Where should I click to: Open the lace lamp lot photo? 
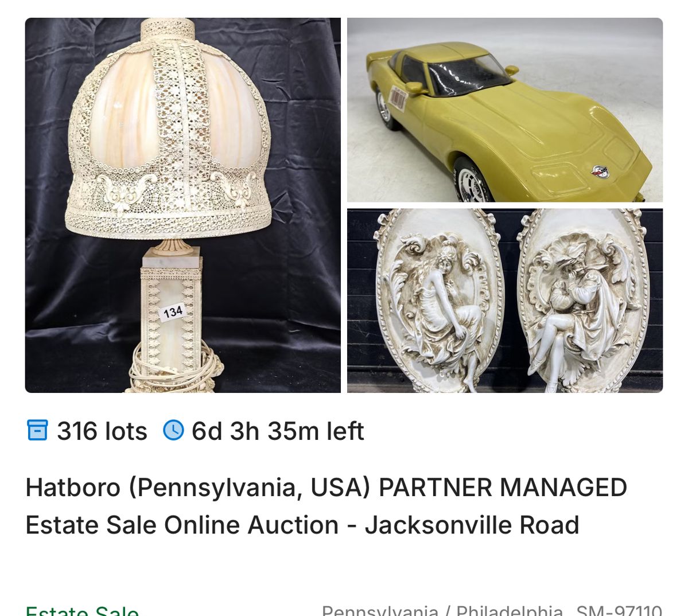pos(183,205)
